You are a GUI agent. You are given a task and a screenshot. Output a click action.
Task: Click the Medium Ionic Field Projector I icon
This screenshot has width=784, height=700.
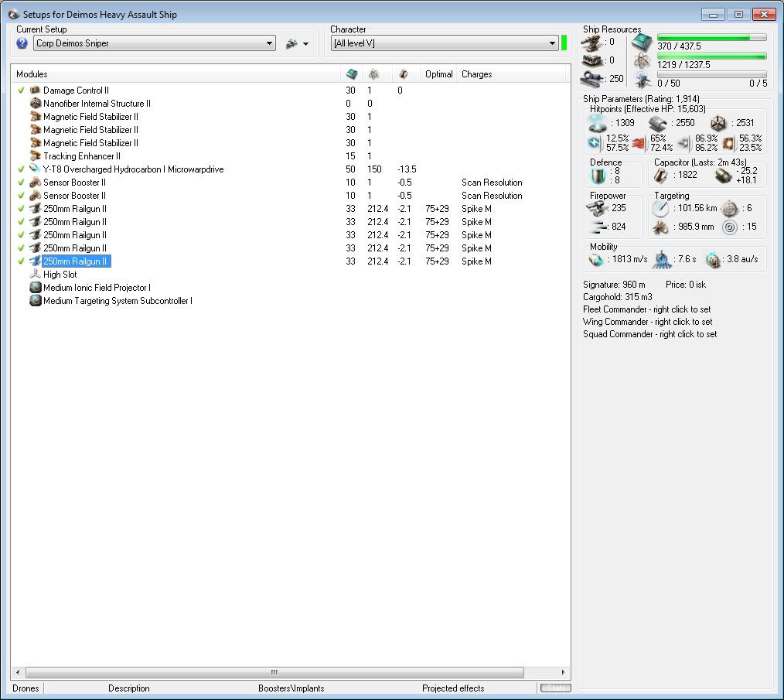[x=35, y=287]
